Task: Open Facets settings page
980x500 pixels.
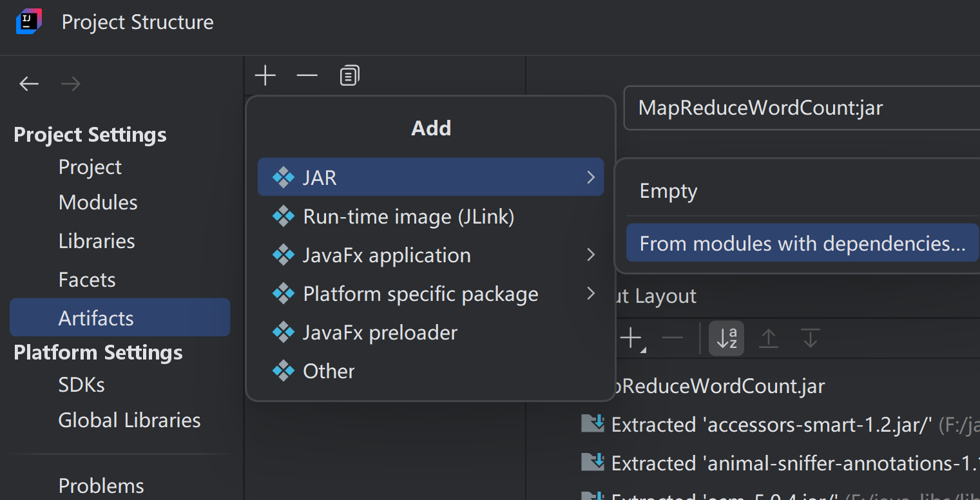Action: pos(87,280)
